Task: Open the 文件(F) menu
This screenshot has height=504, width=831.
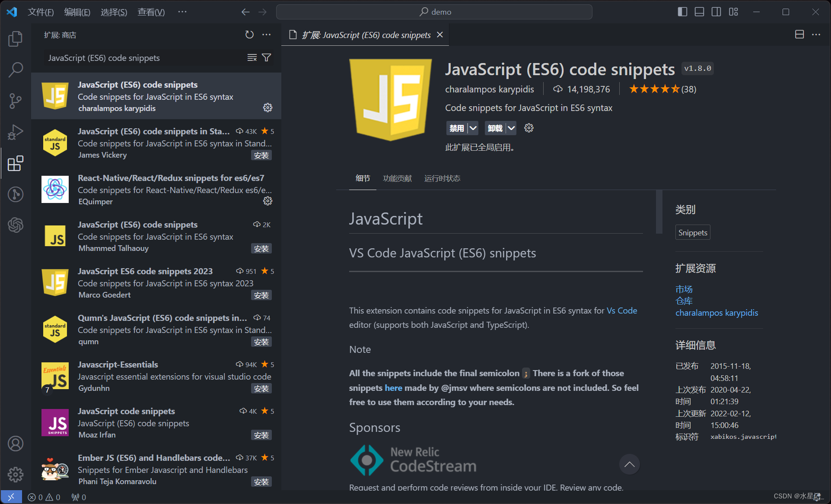Action: (x=41, y=12)
